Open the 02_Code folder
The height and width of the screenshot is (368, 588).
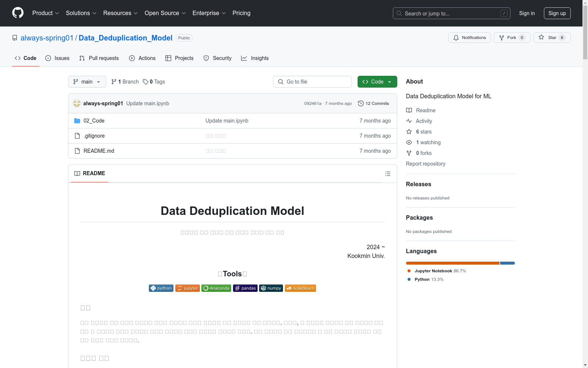[x=94, y=121]
